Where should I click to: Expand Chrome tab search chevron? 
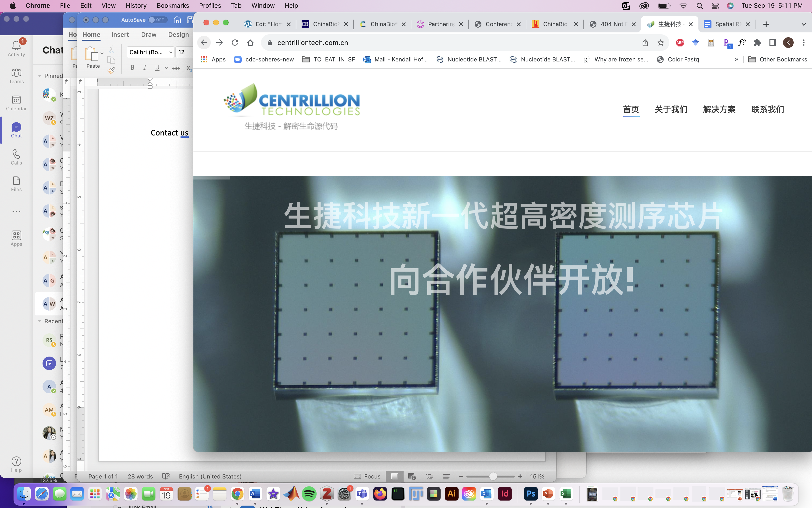pyautogui.click(x=804, y=24)
